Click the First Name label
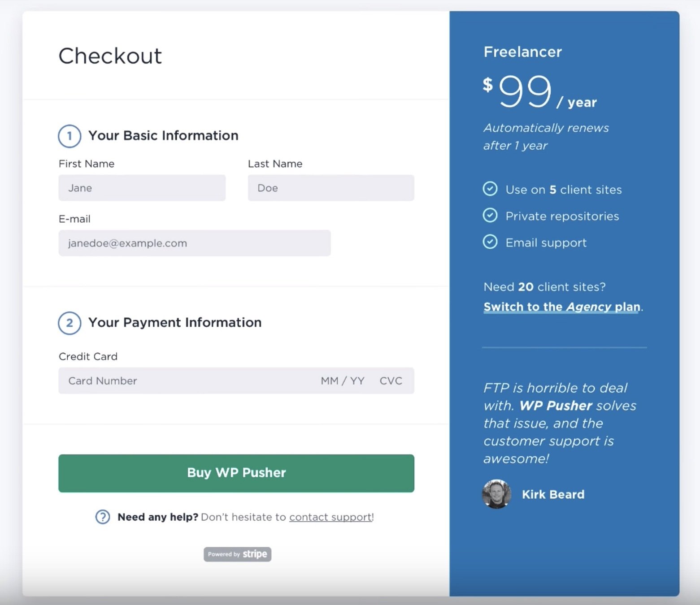The width and height of the screenshot is (700, 605). (x=87, y=164)
